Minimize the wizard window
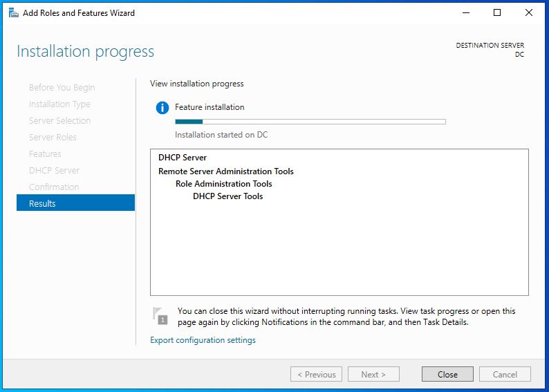The width and height of the screenshot is (549, 392). (465, 13)
